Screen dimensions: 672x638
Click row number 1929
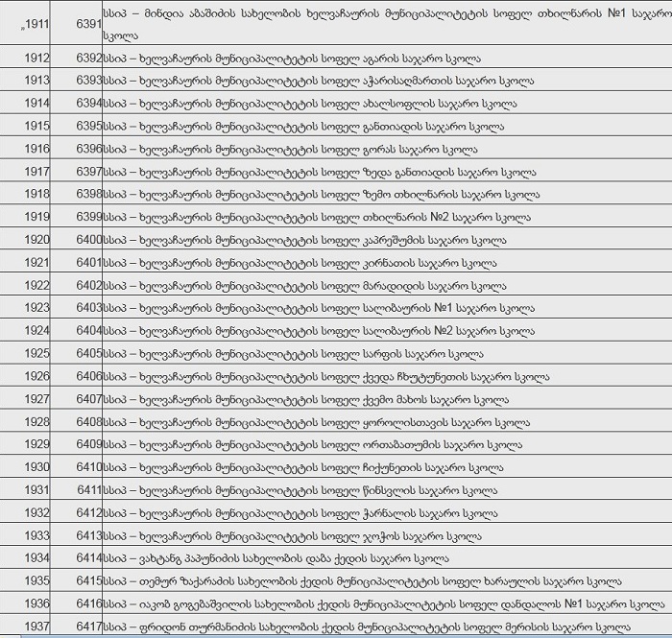click(36, 444)
